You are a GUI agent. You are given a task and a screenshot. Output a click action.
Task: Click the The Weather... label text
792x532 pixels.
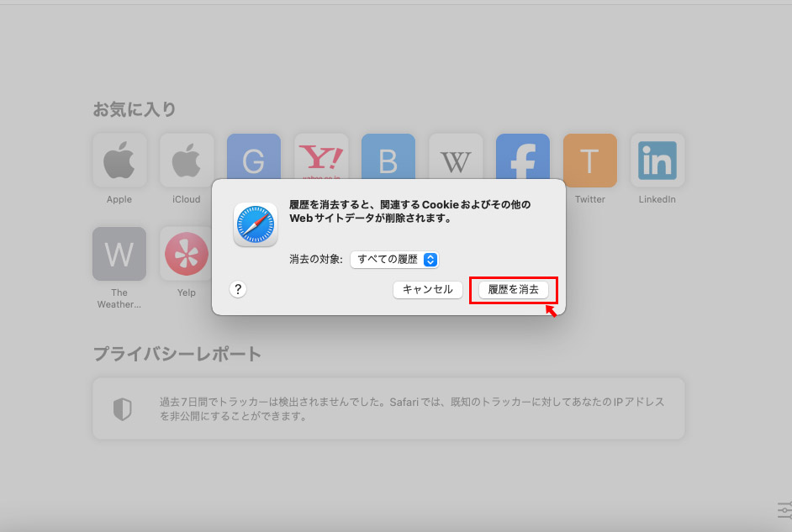(119, 298)
